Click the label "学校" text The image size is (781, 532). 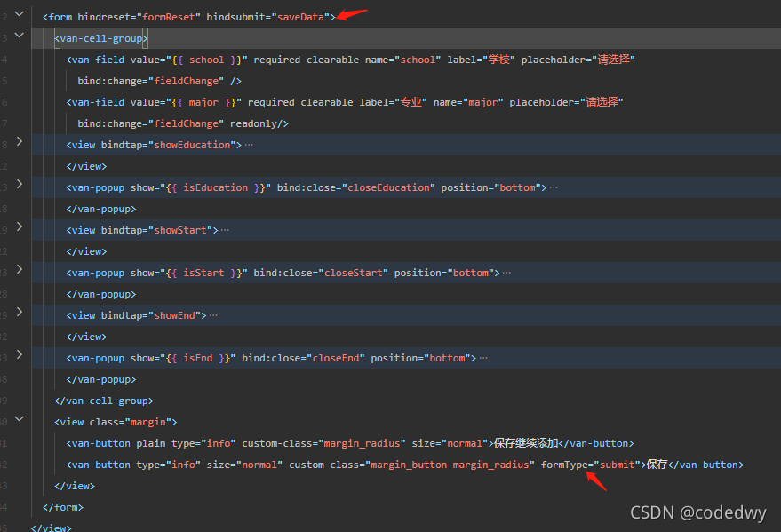pyautogui.click(x=499, y=60)
